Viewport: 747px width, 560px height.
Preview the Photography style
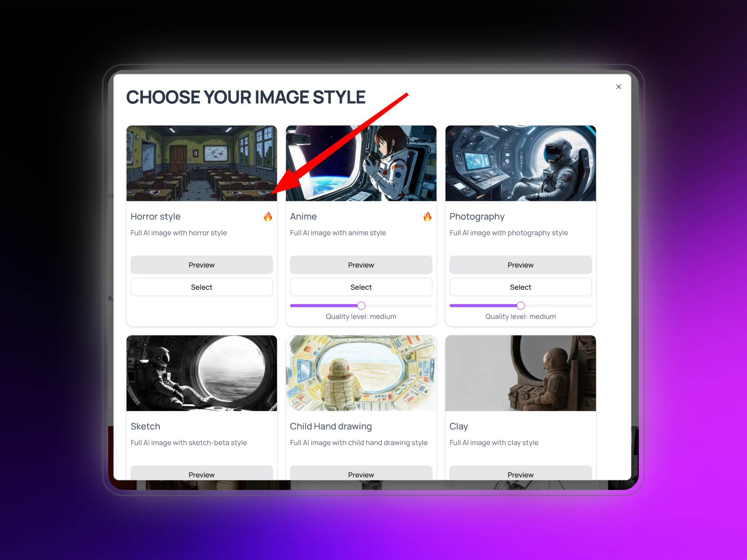(x=521, y=265)
